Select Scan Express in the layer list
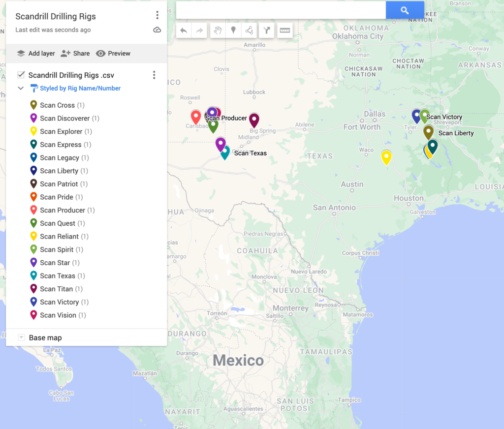This screenshot has width=504, height=429. pos(61,145)
